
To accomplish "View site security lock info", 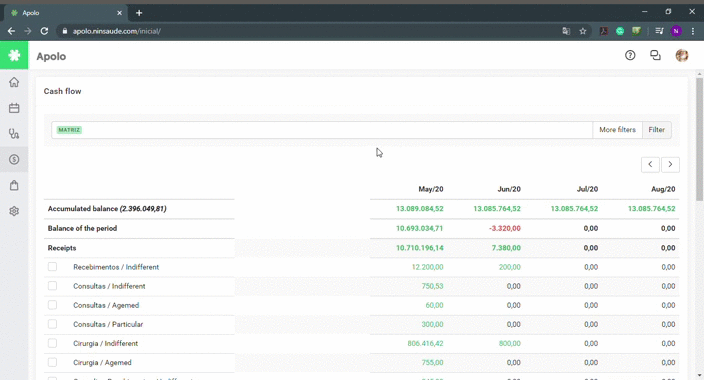I will click(x=65, y=31).
